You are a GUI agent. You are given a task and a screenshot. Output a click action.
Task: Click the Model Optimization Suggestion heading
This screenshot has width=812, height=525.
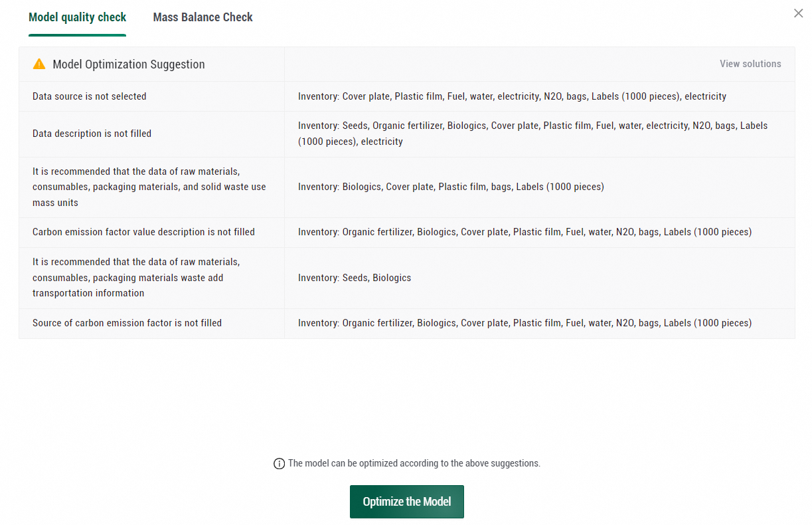tap(129, 64)
